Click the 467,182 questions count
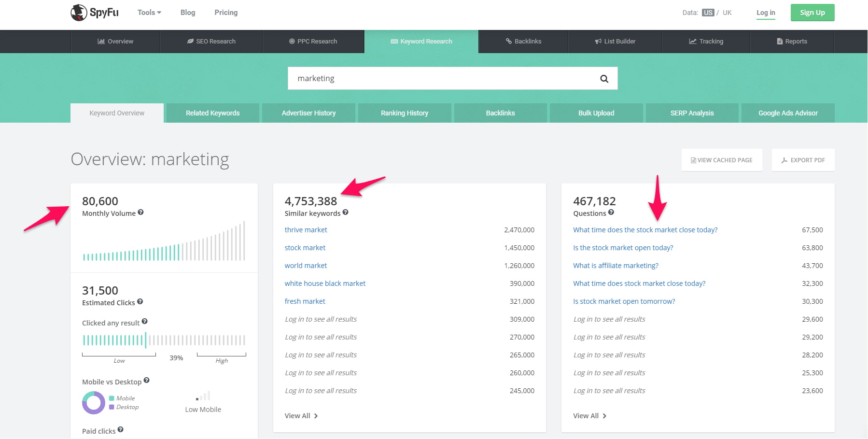This screenshot has width=868, height=439. point(594,201)
